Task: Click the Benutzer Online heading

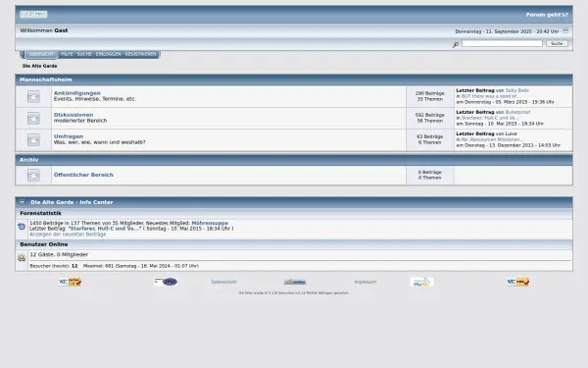Action: coord(44,244)
